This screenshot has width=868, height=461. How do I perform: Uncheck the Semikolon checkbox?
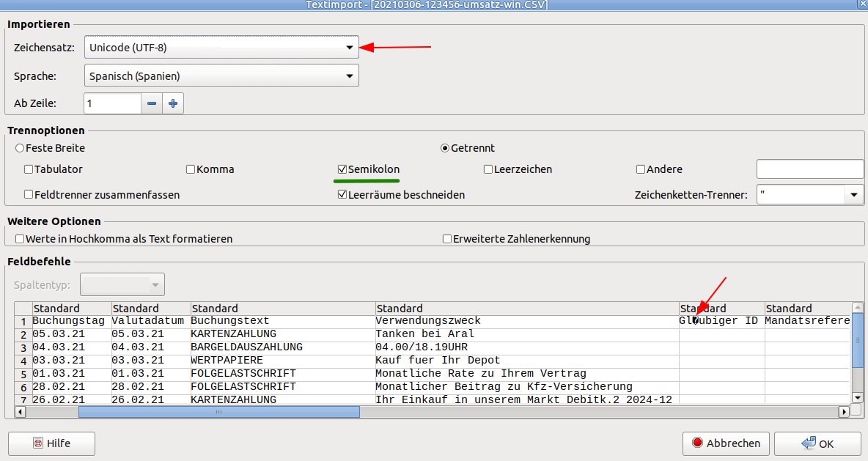coord(342,169)
